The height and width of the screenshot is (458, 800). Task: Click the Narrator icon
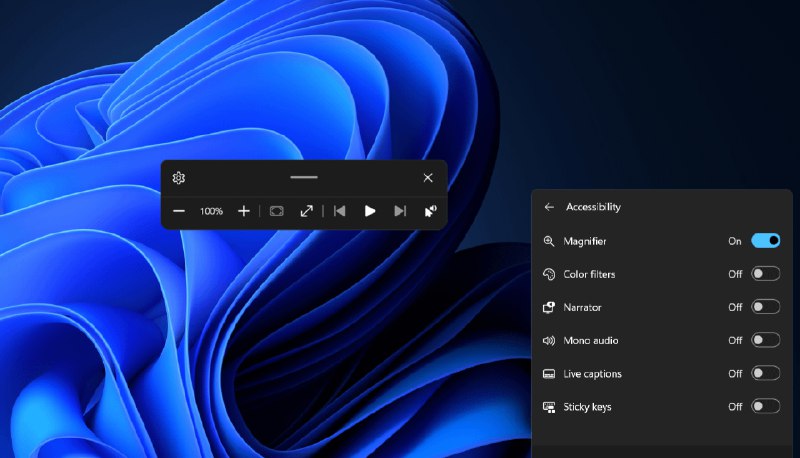tap(549, 308)
